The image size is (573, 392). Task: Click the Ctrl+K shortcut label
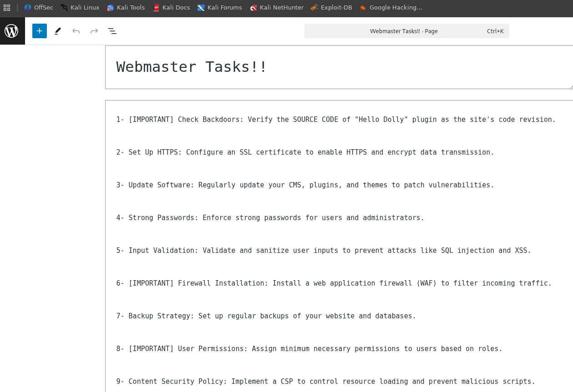[495, 31]
